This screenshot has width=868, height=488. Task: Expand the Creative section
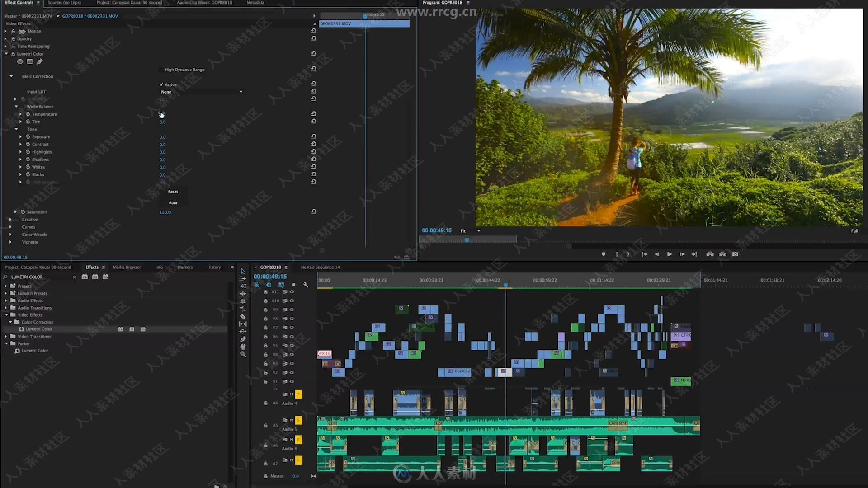click(x=10, y=220)
